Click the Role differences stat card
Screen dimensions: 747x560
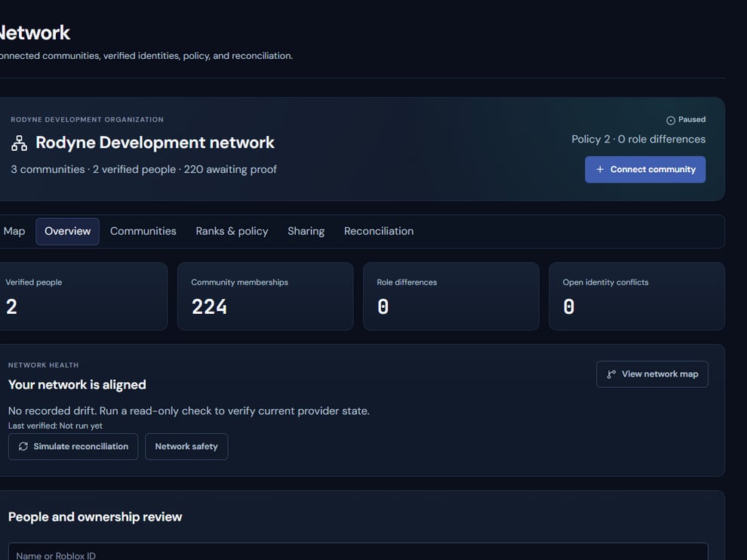point(451,296)
